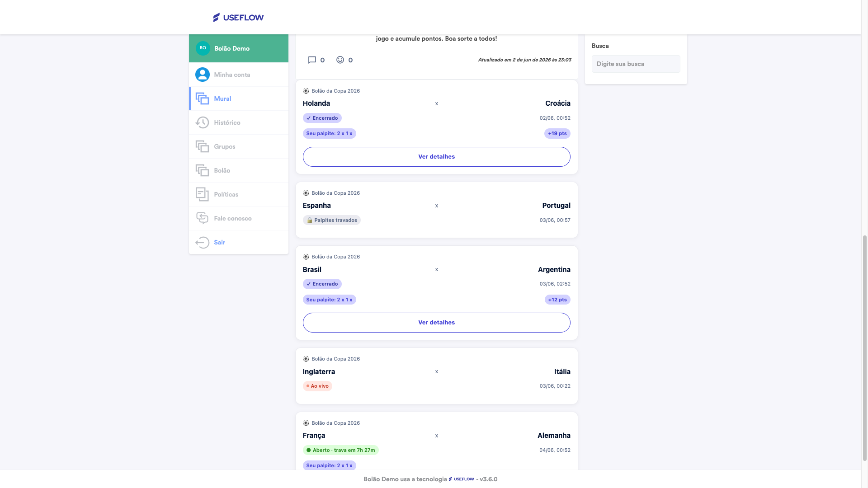Click the Busca label

pyautogui.click(x=600, y=46)
